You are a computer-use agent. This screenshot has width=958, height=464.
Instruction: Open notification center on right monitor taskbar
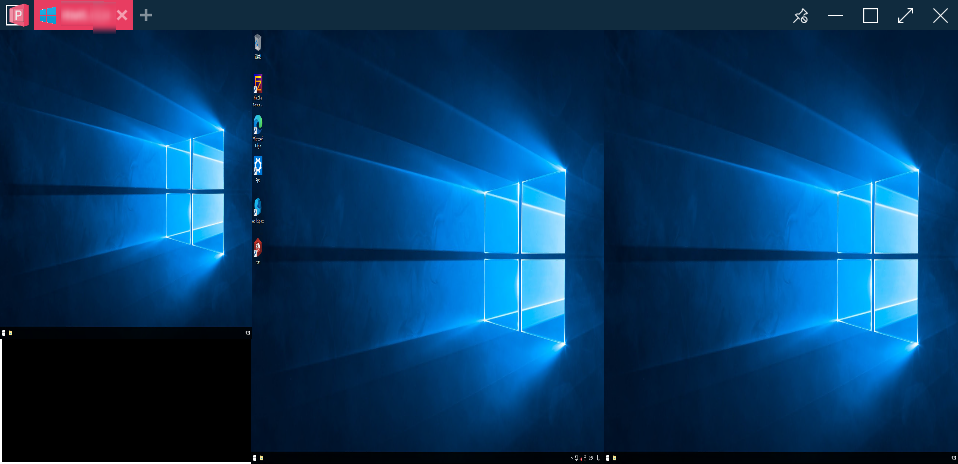[954, 458]
